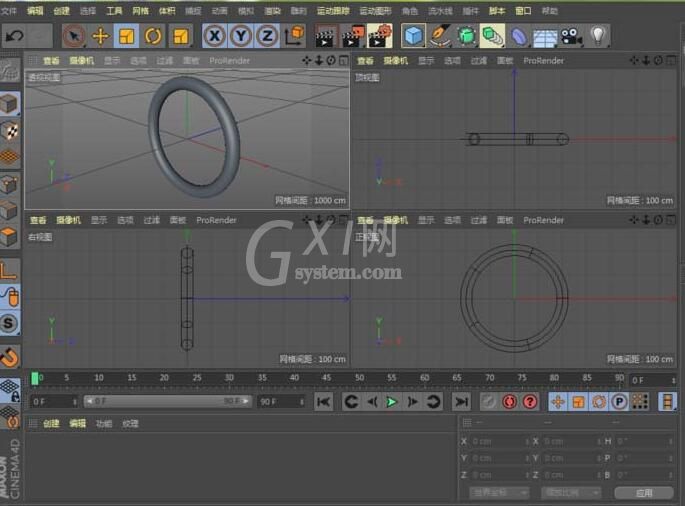
Task: Click the Undo arrow in the toolbar
Action: 15,35
